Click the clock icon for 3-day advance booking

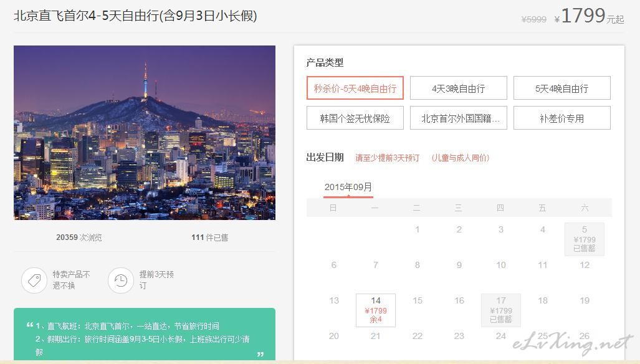121,280
